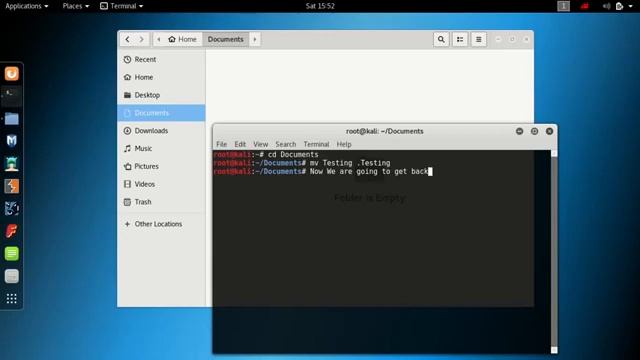Open the terminal Edit menu
640x360 pixels.
point(240,144)
